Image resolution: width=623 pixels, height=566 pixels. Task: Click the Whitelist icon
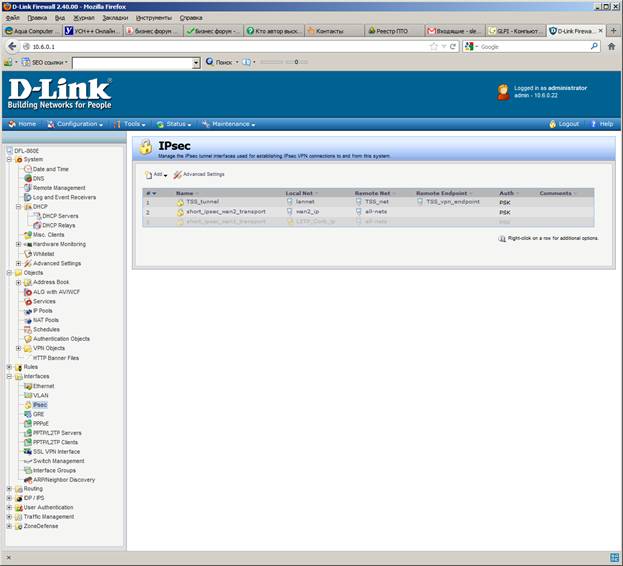(28, 254)
